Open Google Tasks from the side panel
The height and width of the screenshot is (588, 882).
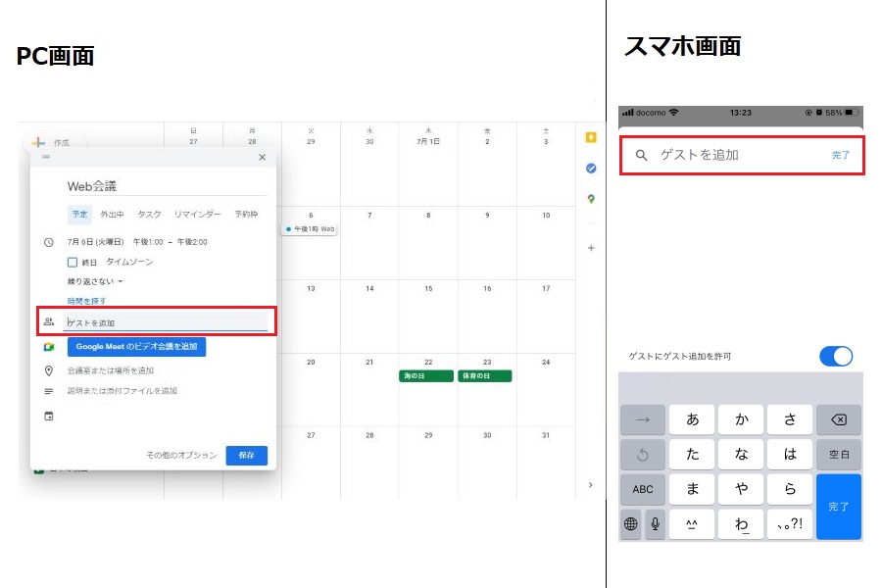pyautogui.click(x=591, y=169)
